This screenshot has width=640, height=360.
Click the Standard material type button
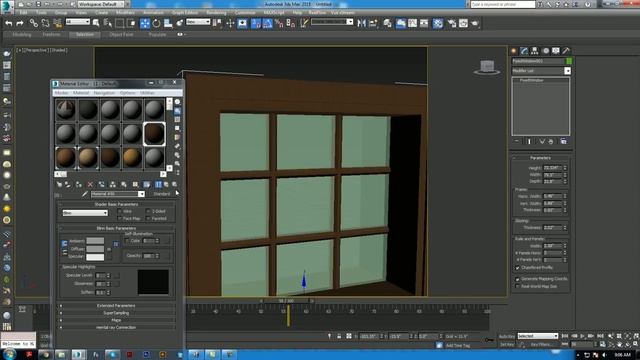pyautogui.click(x=162, y=194)
